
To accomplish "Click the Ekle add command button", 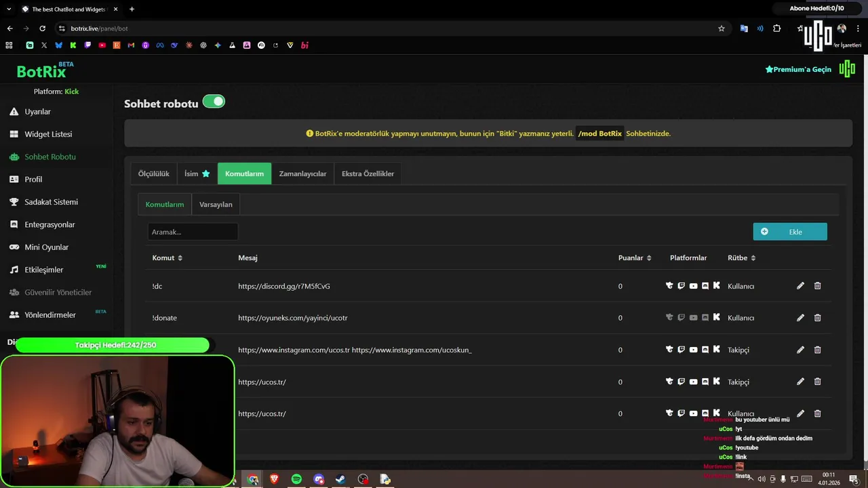I will 790,232.
